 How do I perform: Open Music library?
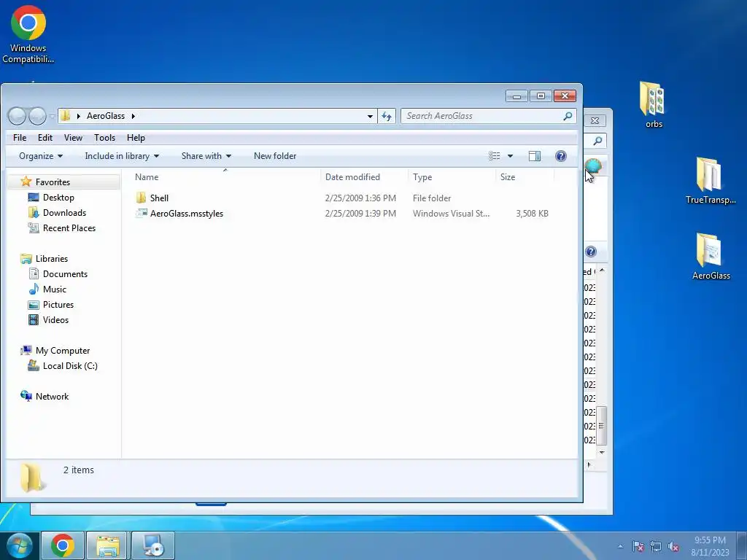(x=54, y=289)
